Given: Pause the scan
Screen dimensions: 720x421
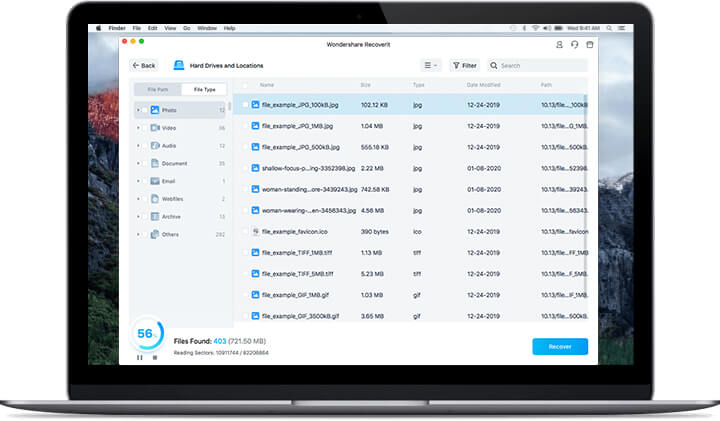Looking at the screenshot, I should [x=140, y=357].
